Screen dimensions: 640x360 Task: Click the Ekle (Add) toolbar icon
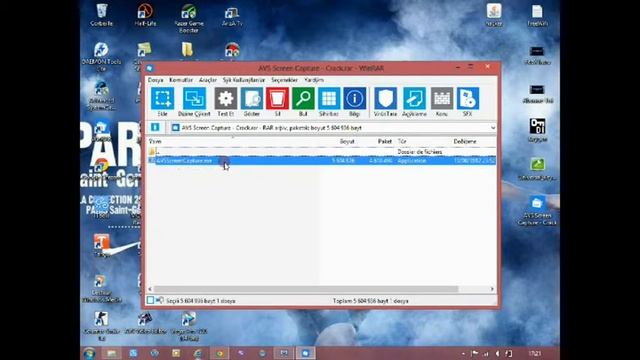(162, 98)
